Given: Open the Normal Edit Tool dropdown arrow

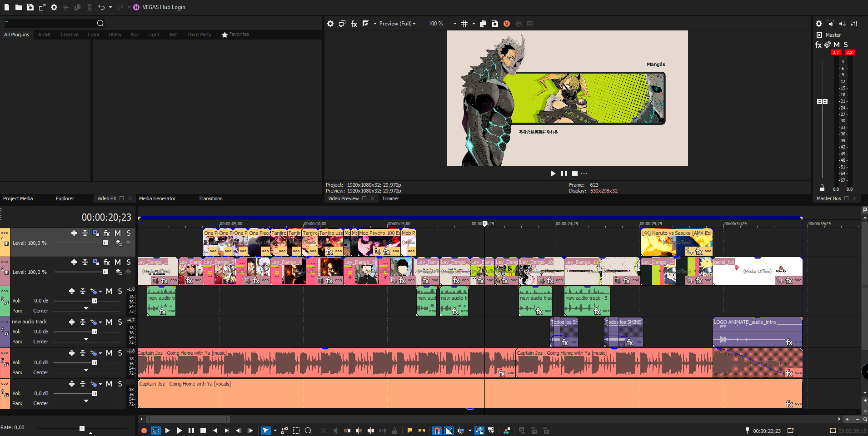Looking at the screenshot, I should click(x=275, y=431).
